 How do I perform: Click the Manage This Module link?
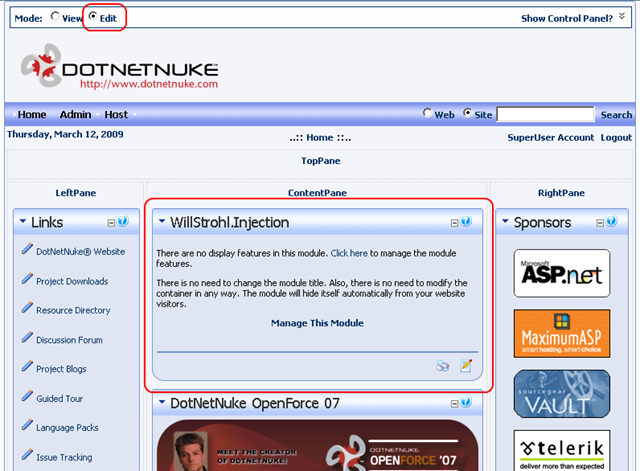coord(317,323)
